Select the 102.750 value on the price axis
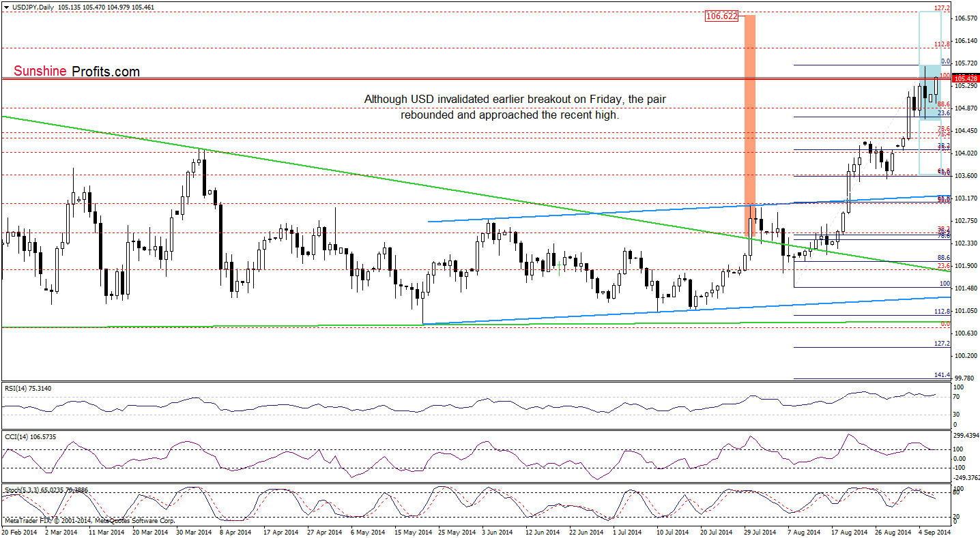The height and width of the screenshot is (538, 980). [965, 221]
